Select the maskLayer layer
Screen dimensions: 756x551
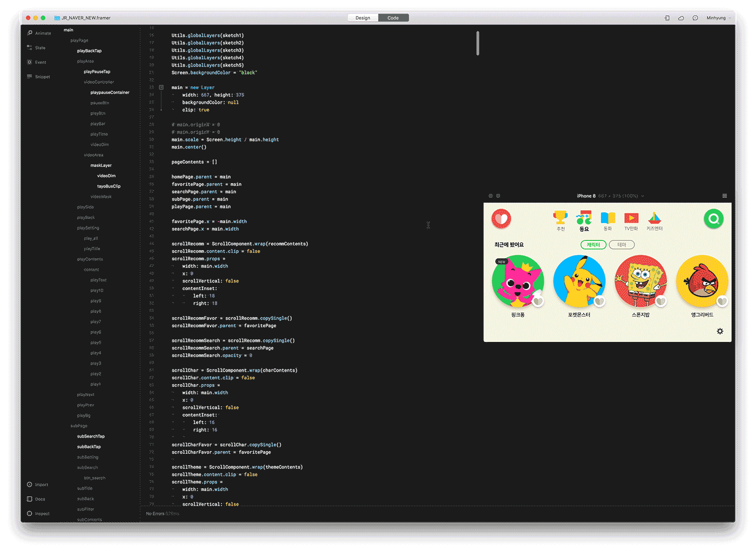101,165
